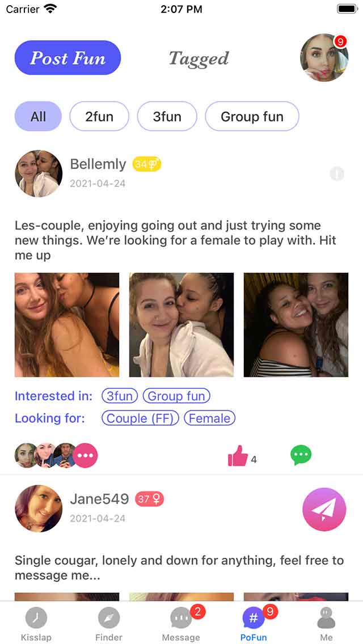The width and height of the screenshot is (363, 644).
Task: Filter posts by 3fun chip
Action: [167, 116]
